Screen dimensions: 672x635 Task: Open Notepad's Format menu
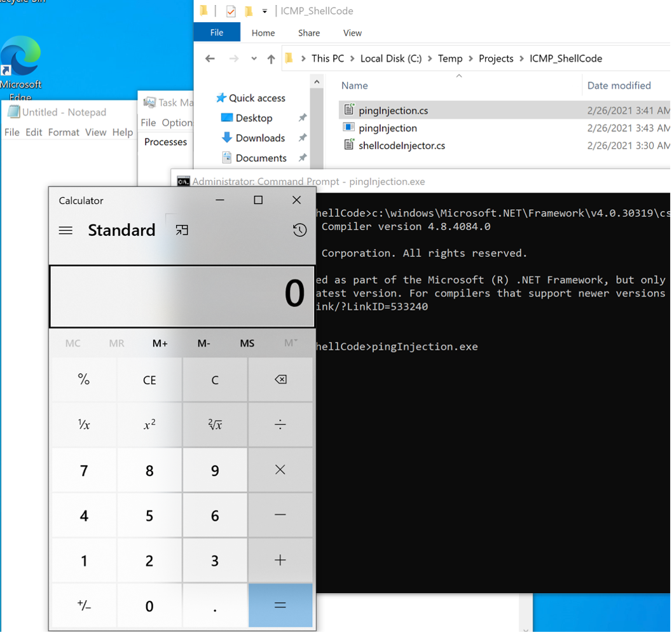point(64,132)
